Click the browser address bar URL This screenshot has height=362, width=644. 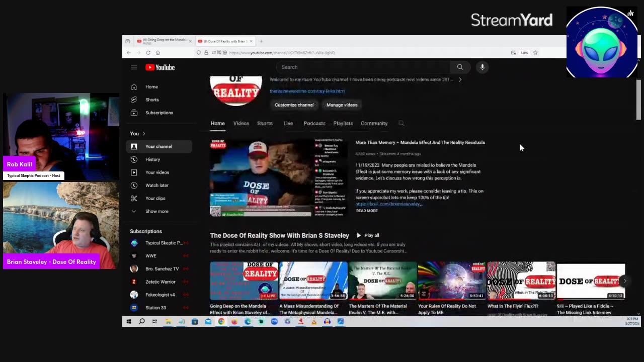(x=282, y=52)
